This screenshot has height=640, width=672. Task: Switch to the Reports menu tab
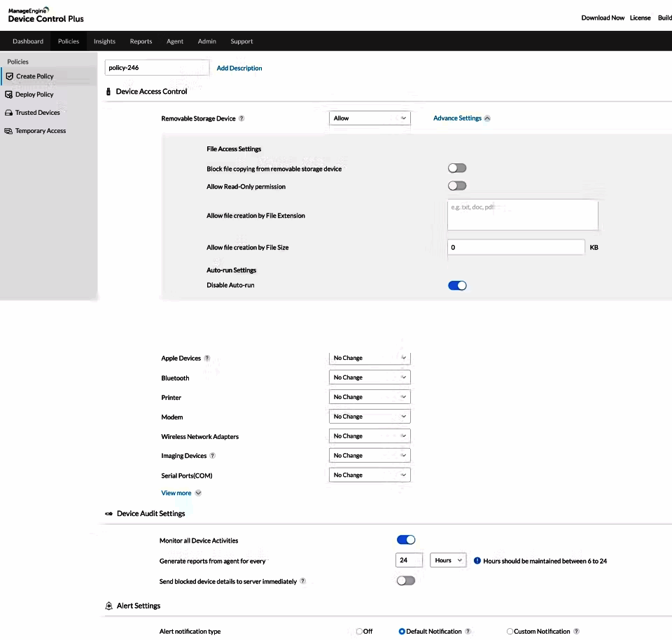141,41
